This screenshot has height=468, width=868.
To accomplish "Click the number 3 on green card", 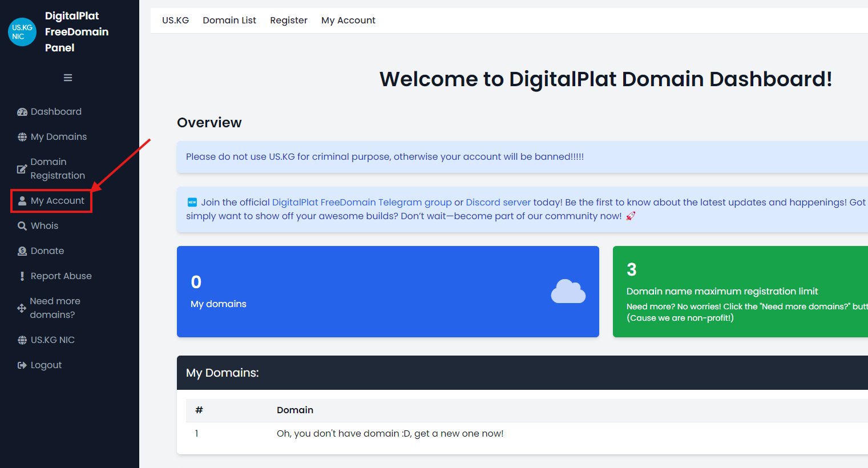I will 632,270.
